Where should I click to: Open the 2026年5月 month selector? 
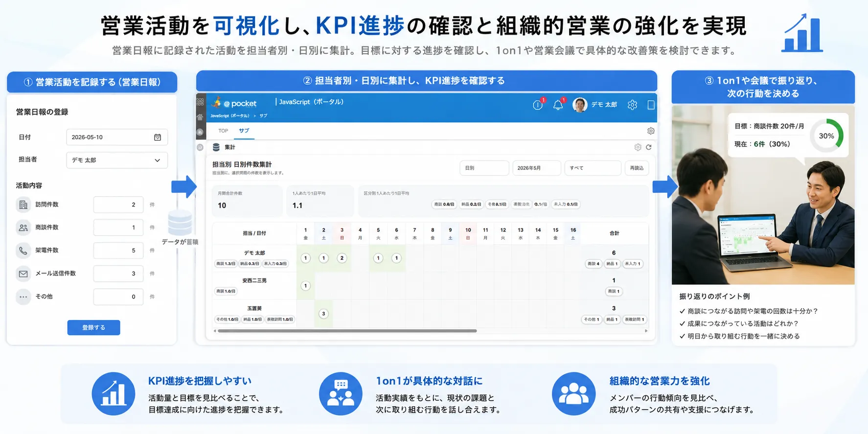536,168
